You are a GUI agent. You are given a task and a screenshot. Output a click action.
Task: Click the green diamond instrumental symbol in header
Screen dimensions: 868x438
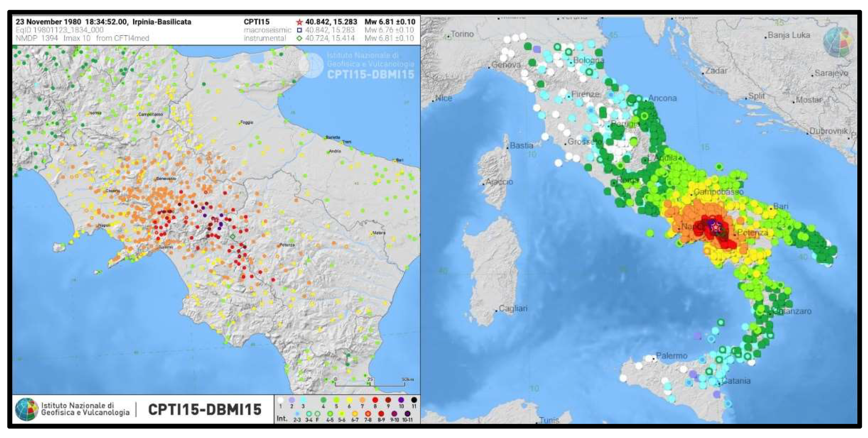click(x=299, y=38)
